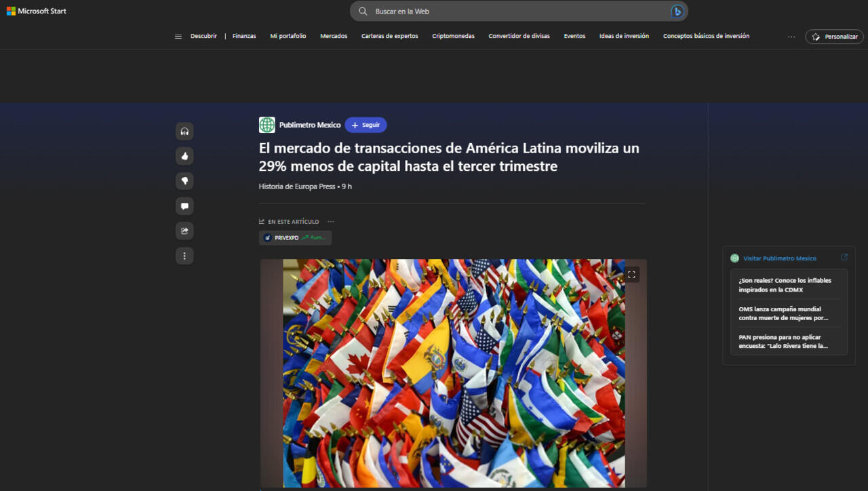Open the hamburger navigation menu

pyautogui.click(x=178, y=37)
